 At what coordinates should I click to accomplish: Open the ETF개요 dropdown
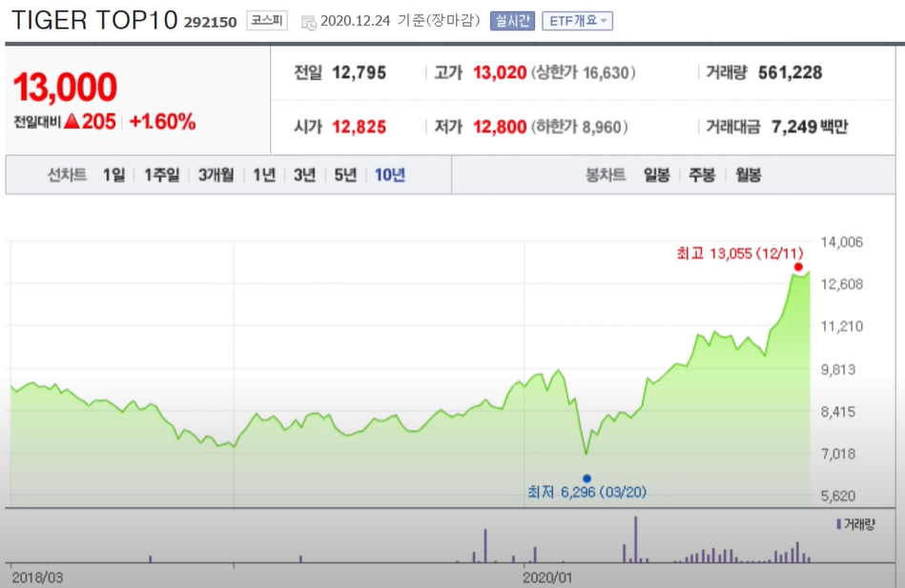click(x=577, y=21)
